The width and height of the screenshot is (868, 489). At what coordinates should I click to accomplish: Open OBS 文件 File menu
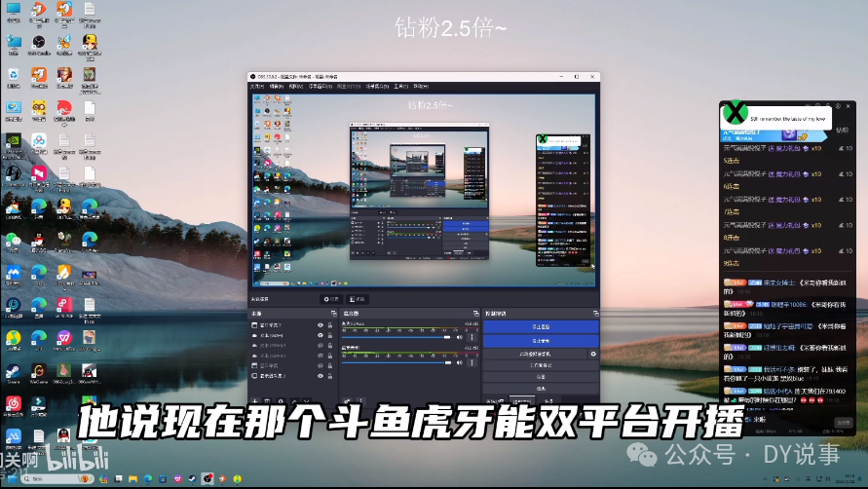(x=257, y=87)
